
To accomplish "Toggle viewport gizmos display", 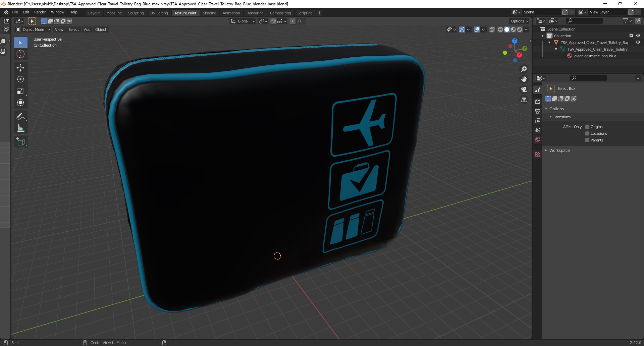I will coord(462,30).
